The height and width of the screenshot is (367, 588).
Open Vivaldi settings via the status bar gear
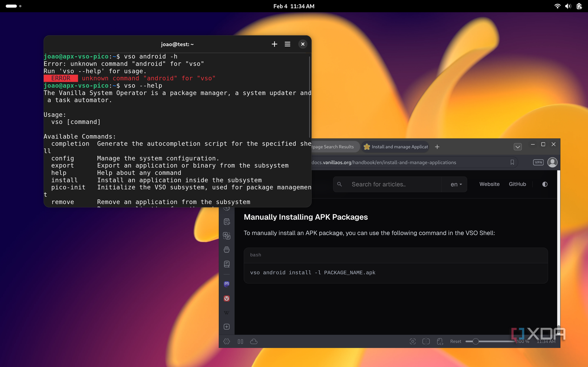[226, 341]
